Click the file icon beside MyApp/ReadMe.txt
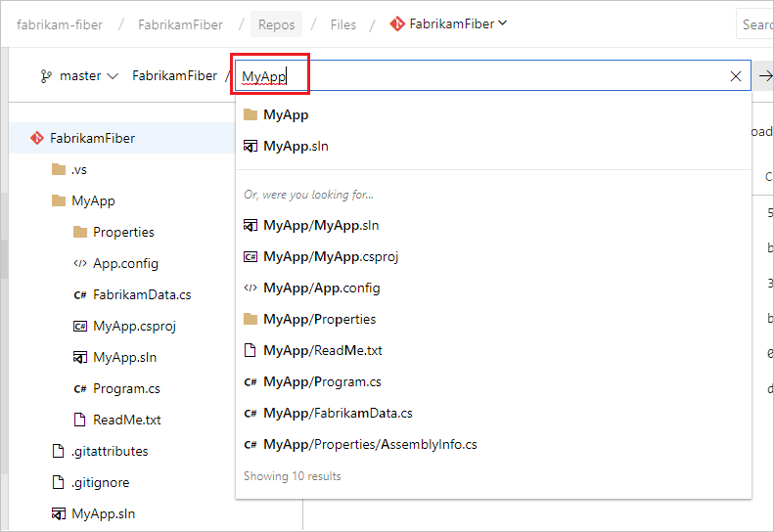Image resolution: width=774 pixels, height=532 pixels. [250, 350]
